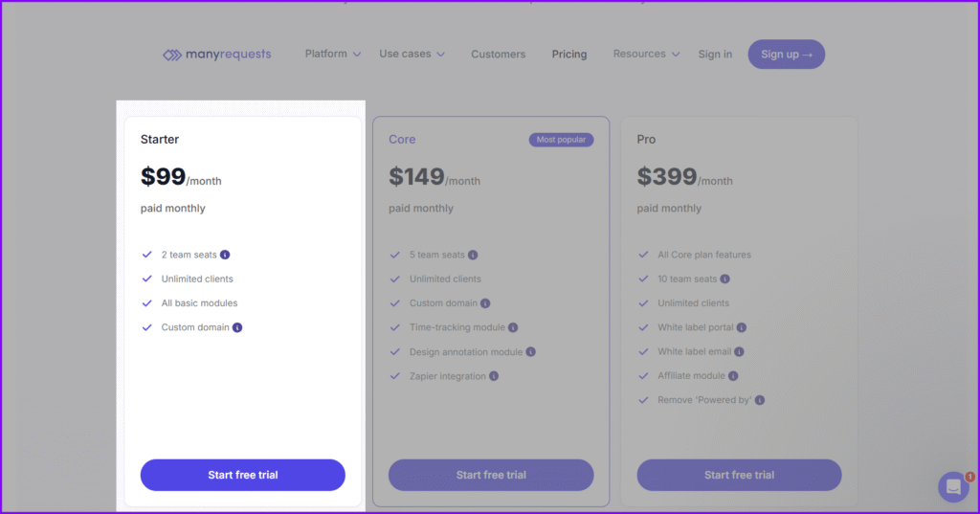Click info icon beside 5 team seats

pos(473,255)
